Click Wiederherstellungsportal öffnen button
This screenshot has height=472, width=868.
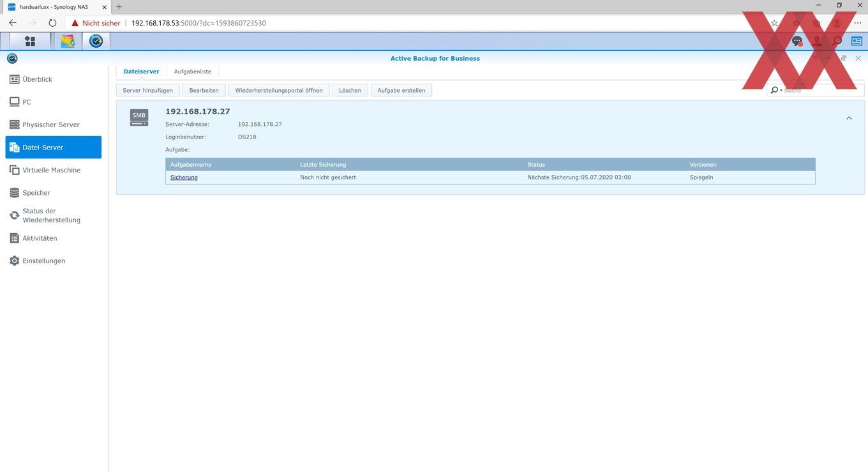point(279,90)
